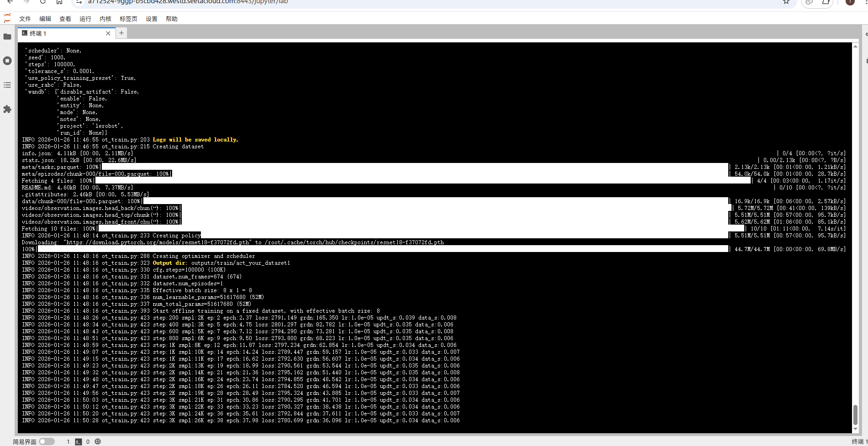Open the extension manager puzzle icon
The width and height of the screenshot is (868, 446).
click(x=7, y=109)
